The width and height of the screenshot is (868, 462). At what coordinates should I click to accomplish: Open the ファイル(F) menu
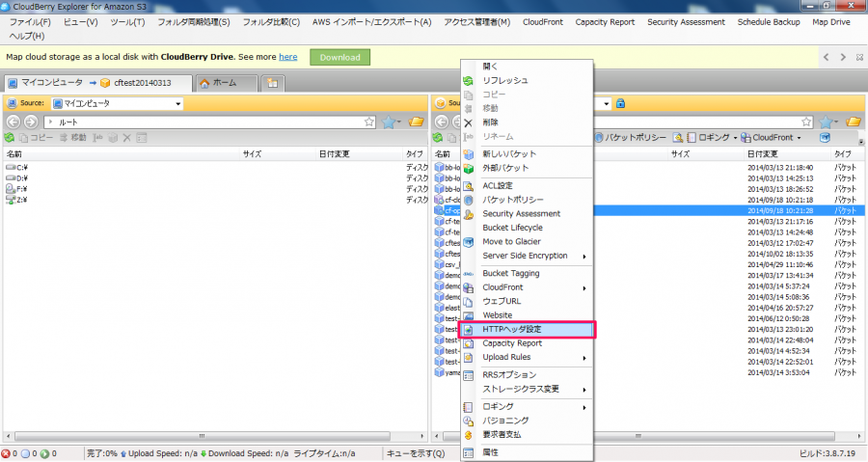pos(30,22)
